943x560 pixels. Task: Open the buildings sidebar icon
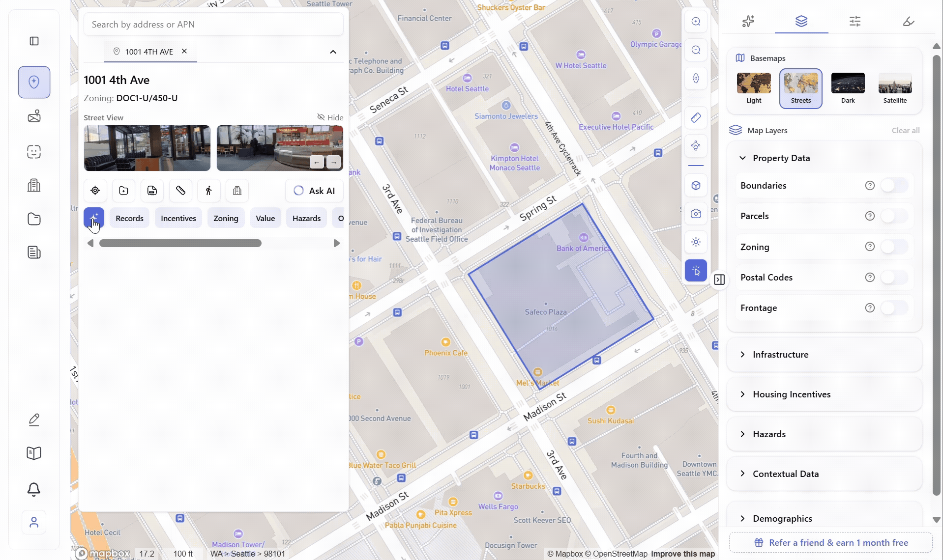[x=34, y=185]
